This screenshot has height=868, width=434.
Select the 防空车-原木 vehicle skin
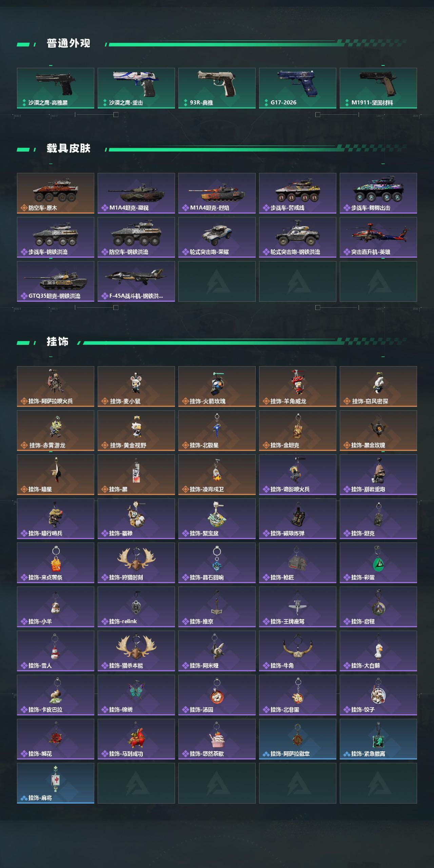56,193
